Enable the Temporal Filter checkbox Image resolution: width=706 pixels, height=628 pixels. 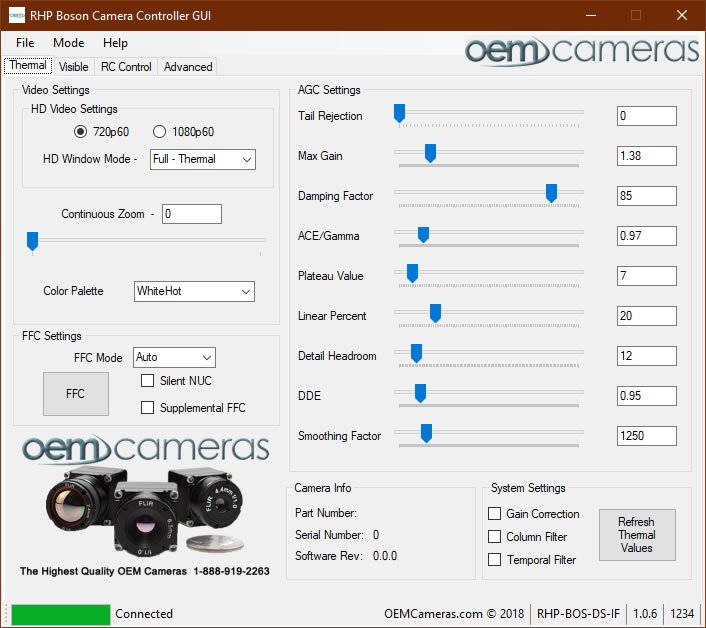tap(494, 560)
